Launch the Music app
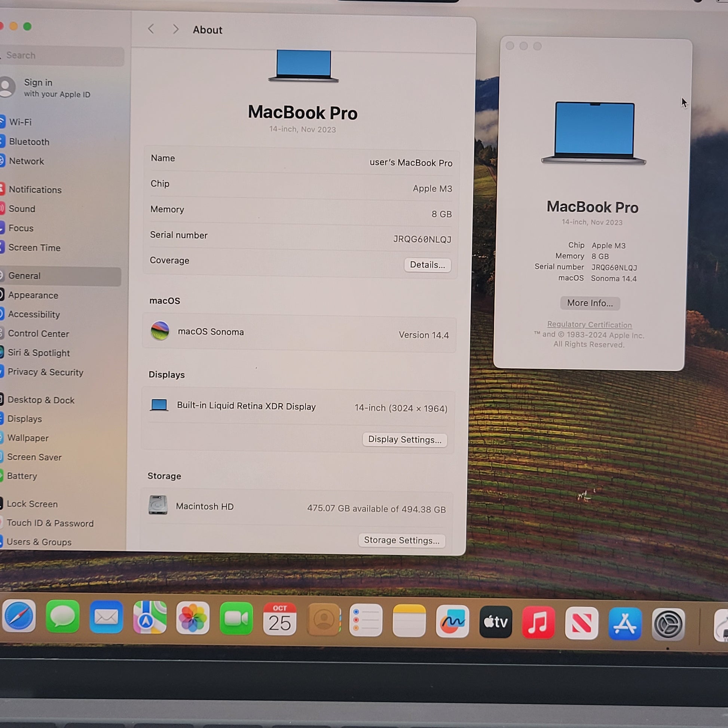Image resolution: width=728 pixels, height=728 pixels. pyautogui.click(x=538, y=623)
